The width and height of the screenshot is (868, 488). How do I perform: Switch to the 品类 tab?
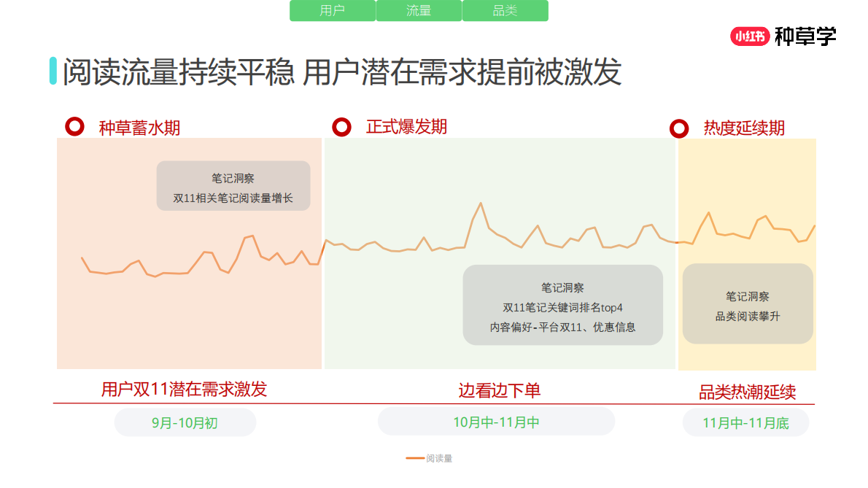505,10
